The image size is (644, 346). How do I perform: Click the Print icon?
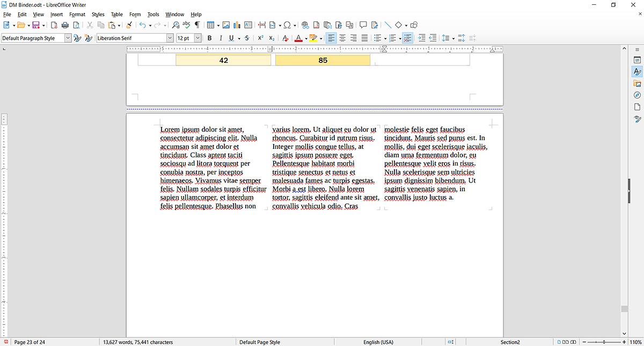pos(65,25)
